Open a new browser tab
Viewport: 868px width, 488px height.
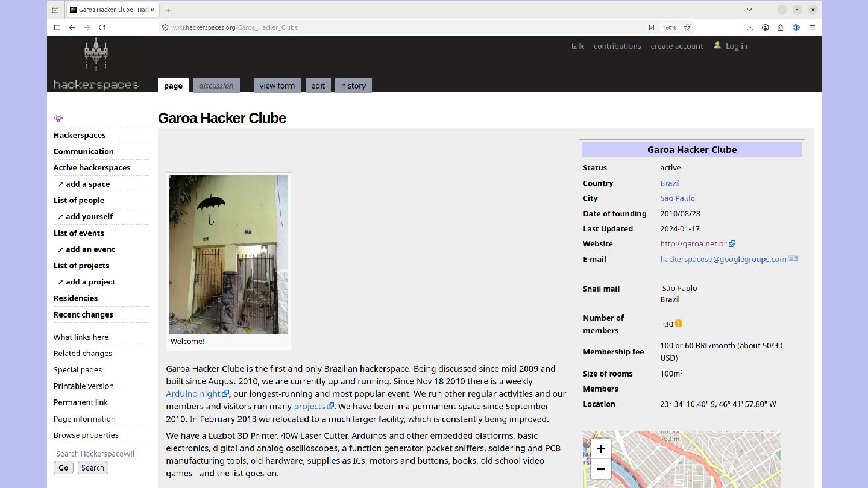(x=168, y=10)
